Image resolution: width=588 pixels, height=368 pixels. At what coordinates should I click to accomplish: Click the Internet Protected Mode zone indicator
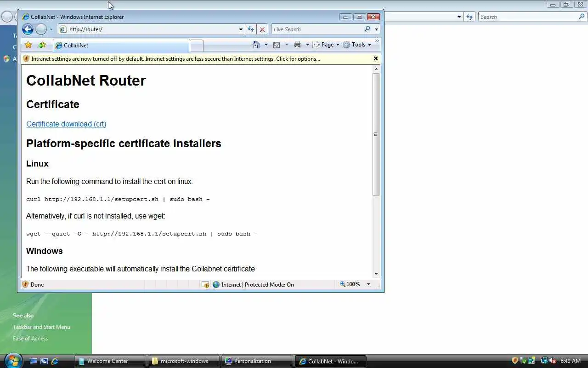pyautogui.click(x=253, y=284)
